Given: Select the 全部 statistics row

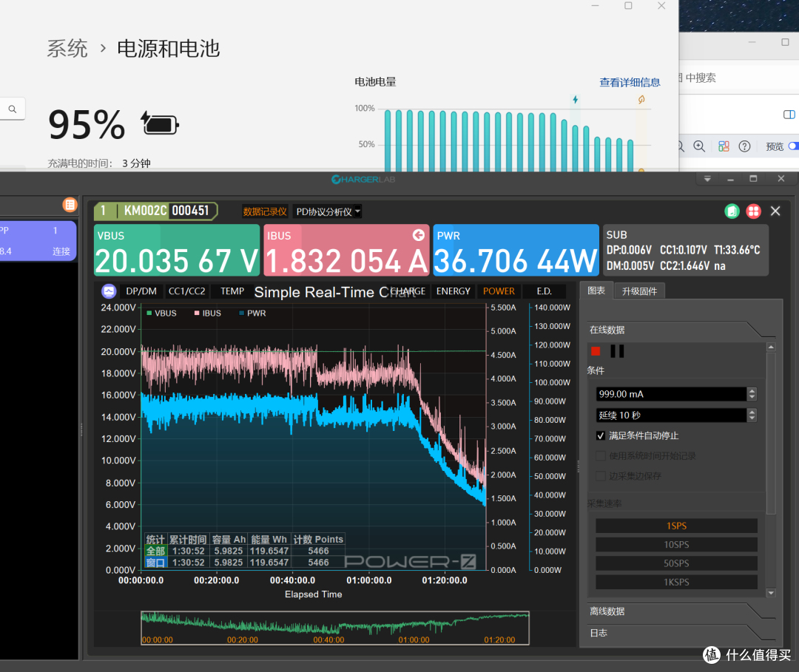Looking at the screenshot, I should [x=245, y=551].
